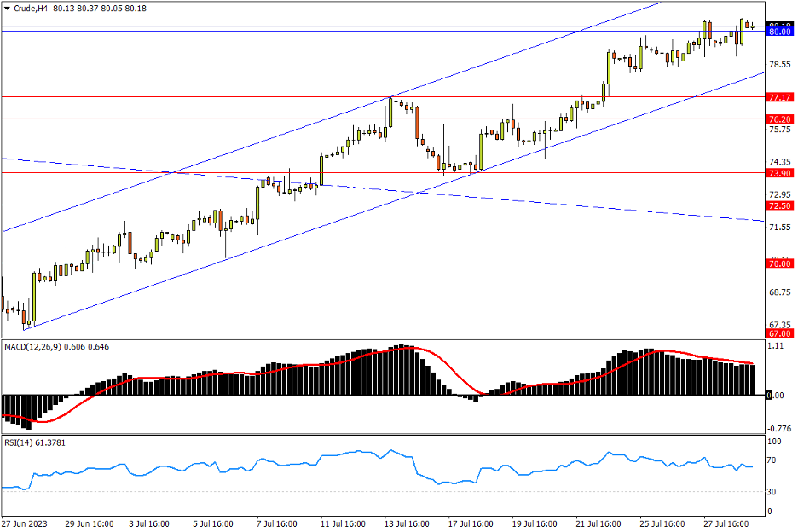The height and width of the screenshot is (532, 798).
Task: Click the red 72.50 price level label
Action: 779,205
